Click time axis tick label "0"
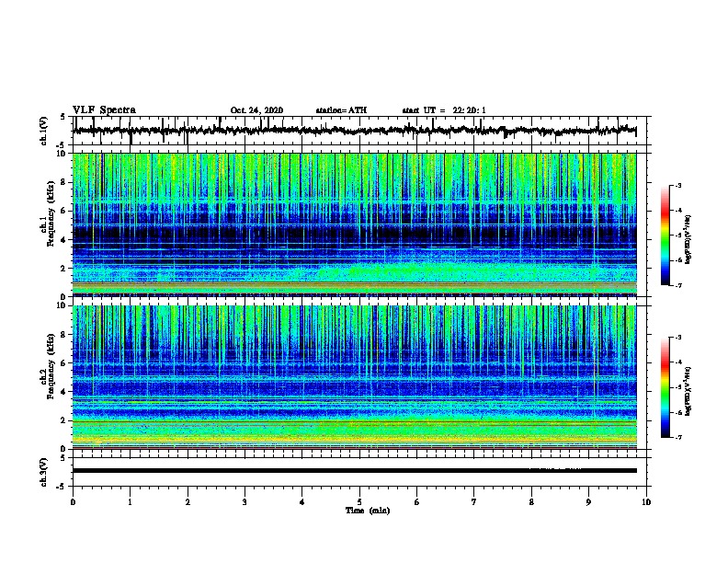This screenshot has height=563, width=728. pyautogui.click(x=73, y=502)
